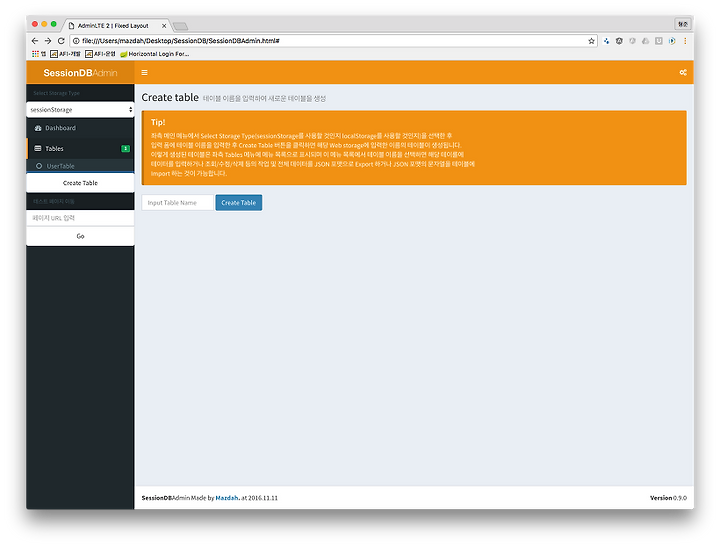Select the UserTable entry
Image resolution: width=720 pixels, height=547 pixels.
coord(80,166)
